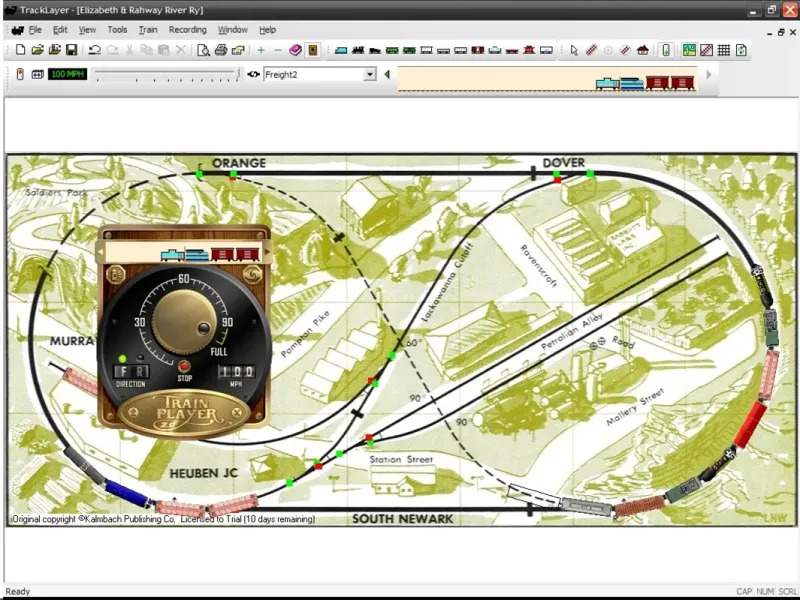Open the Train menu

tap(148, 30)
